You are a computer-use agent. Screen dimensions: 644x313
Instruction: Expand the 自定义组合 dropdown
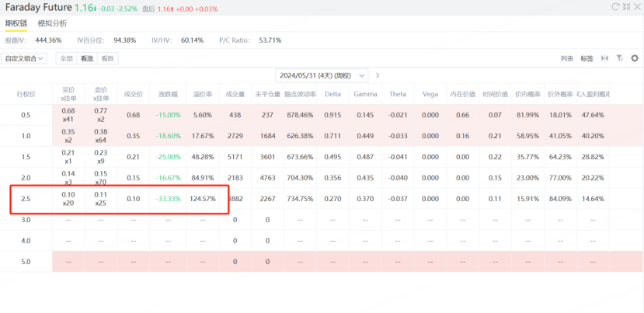(x=24, y=59)
